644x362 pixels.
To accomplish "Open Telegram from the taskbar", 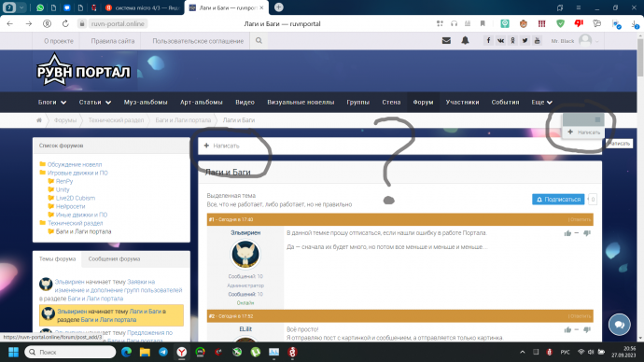I will [x=163, y=352].
